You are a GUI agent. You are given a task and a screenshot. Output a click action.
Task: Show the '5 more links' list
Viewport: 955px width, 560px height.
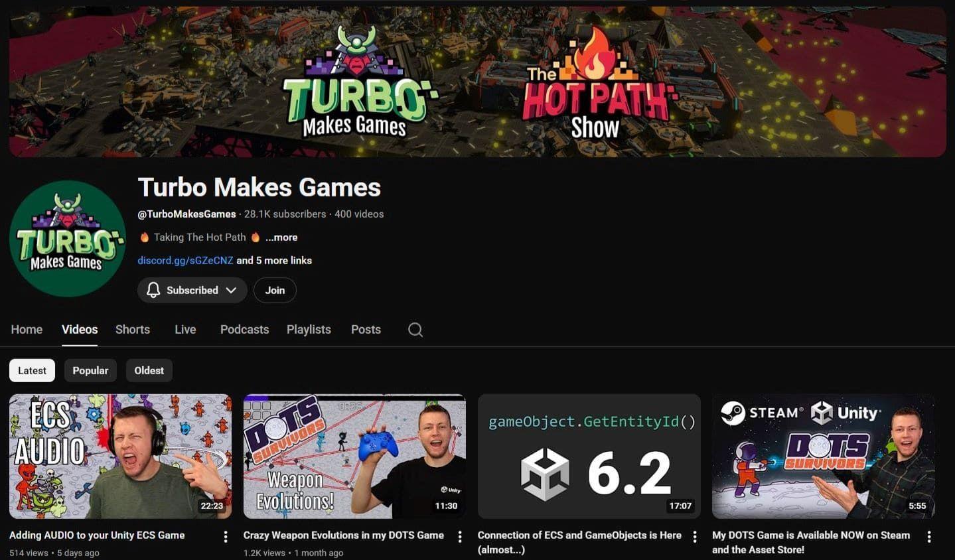pyautogui.click(x=274, y=261)
